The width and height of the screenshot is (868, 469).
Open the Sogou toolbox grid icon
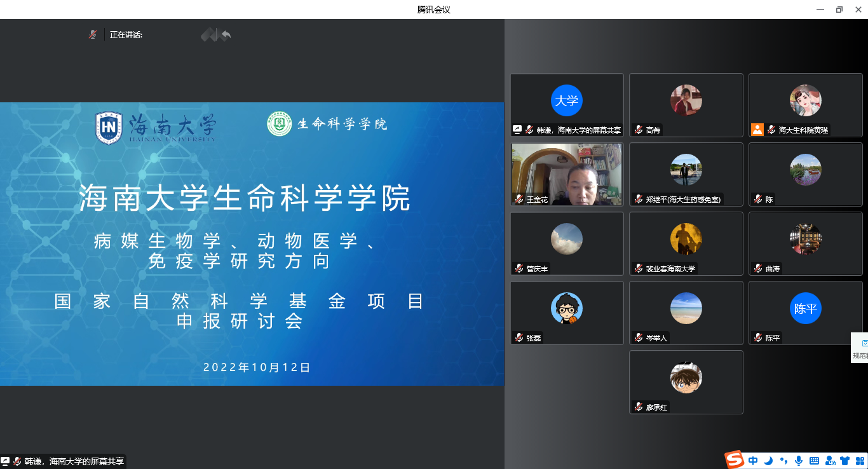859,461
